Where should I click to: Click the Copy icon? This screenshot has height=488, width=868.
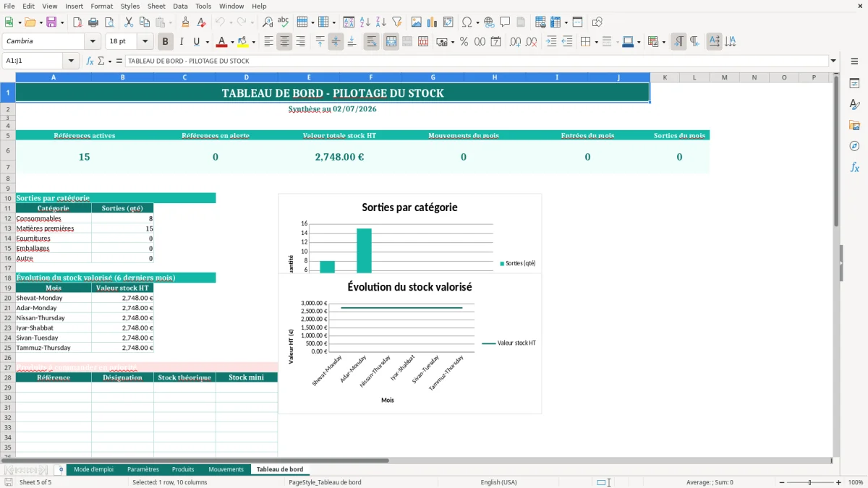coord(144,22)
